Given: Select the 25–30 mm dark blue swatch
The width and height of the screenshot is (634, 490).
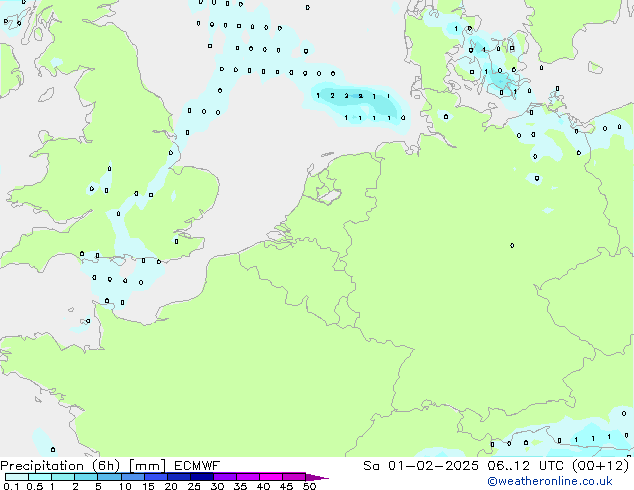Looking at the screenshot, I should click(202, 477).
